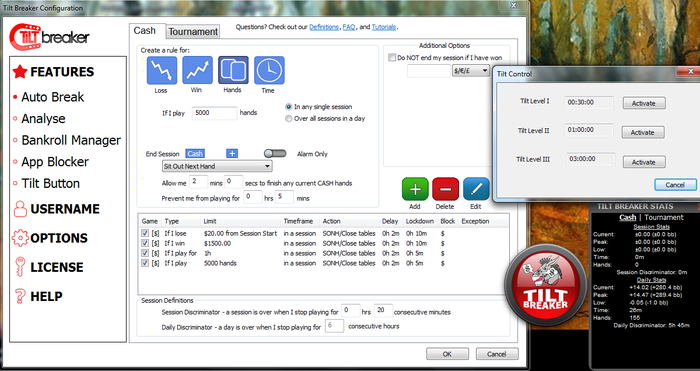Open Auto Break feature
Screen dimensions: 700x371
[53, 97]
